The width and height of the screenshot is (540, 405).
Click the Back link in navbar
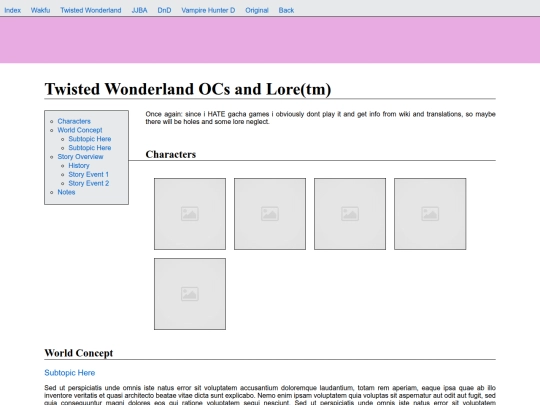[286, 10]
